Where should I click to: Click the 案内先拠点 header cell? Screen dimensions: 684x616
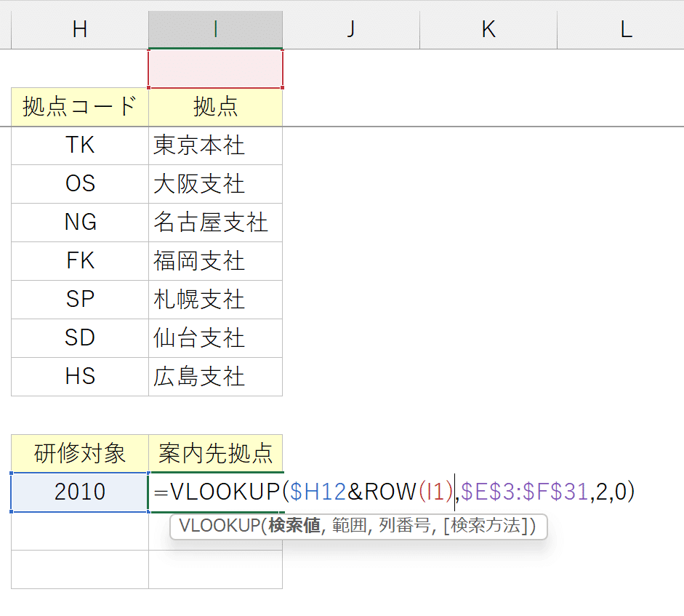(x=214, y=453)
